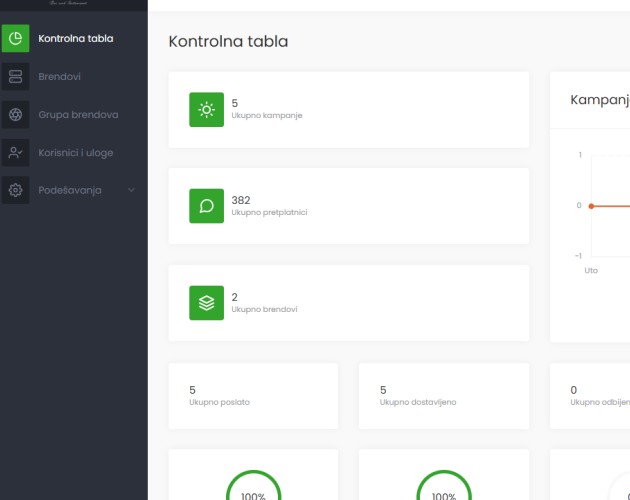The height and width of the screenshot is (500, 630).
Task: Click the orange data point on the chart
Action: click(x=591, y=206)
